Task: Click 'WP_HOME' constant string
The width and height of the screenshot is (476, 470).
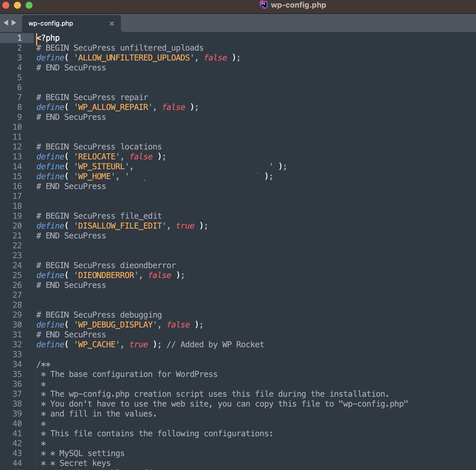Action: (x=94, y=177)
